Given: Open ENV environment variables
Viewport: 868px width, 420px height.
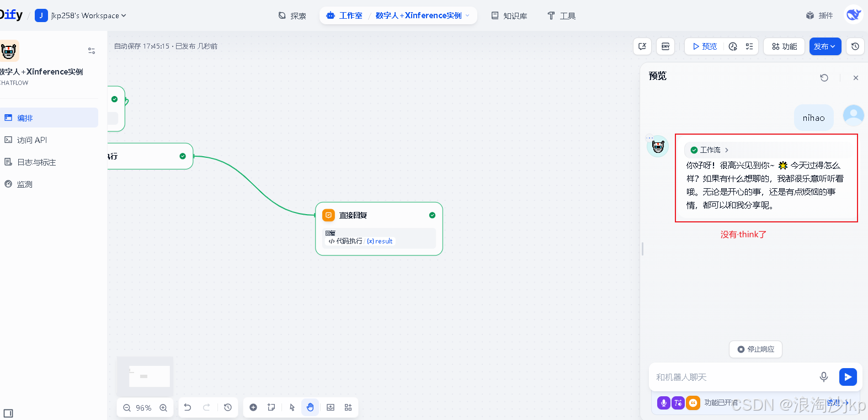Looking at the screenshot, I should [x=665, y=46].
